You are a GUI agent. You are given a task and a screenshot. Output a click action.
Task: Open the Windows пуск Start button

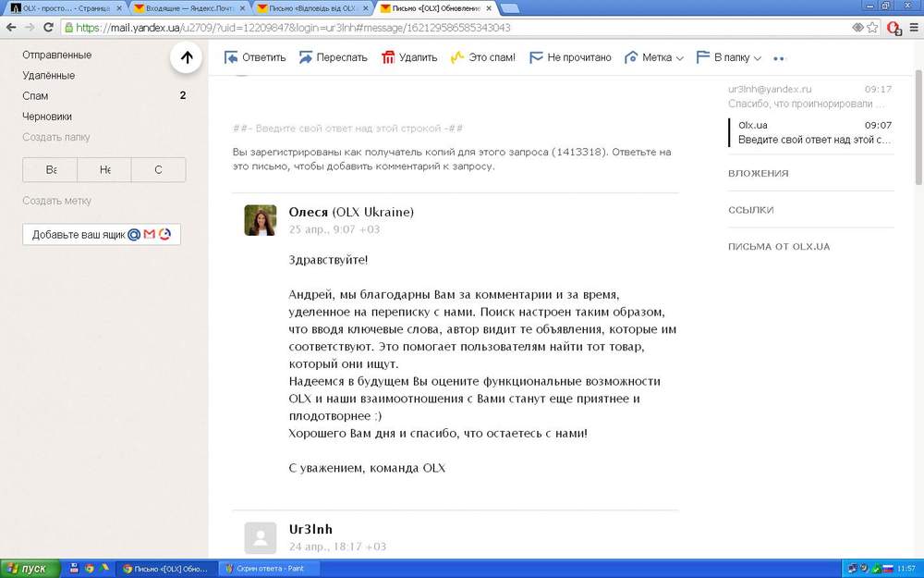coord(30,569)
